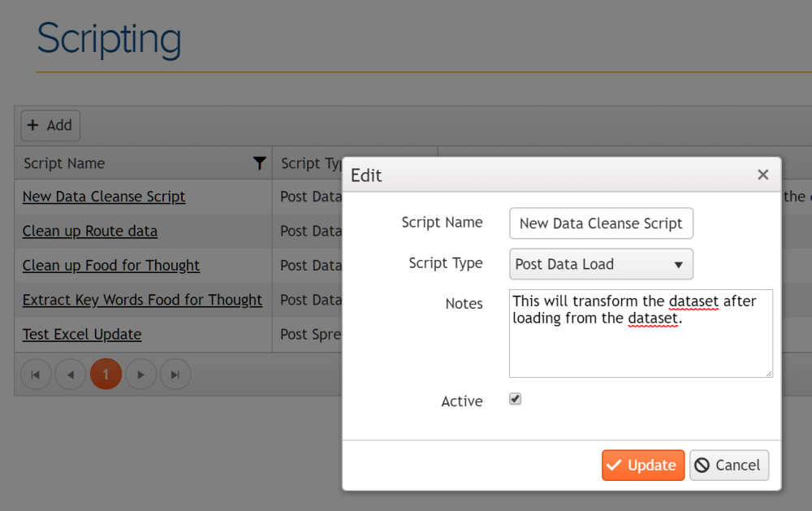
Task: Close the Edit dialog with the X
Action: (762, 175)
